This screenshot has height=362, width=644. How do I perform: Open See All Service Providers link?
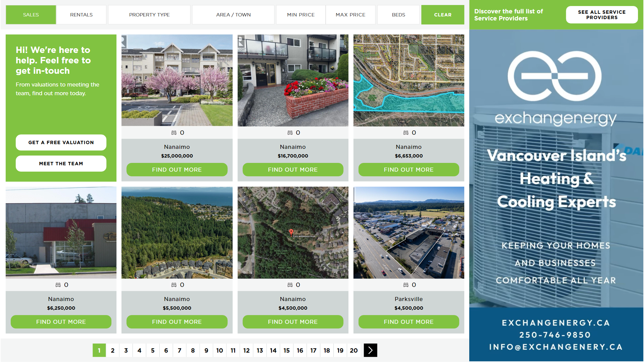tap(601, 15)
